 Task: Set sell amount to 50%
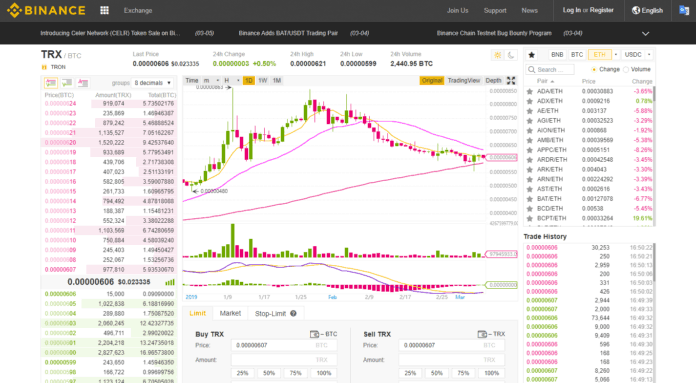click(x=437, y=373)
